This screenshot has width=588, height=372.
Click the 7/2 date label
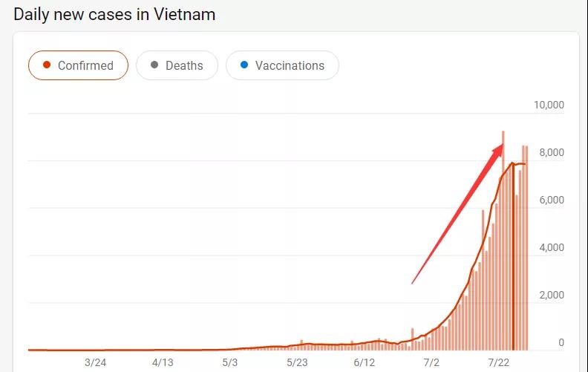pos(431,362)
